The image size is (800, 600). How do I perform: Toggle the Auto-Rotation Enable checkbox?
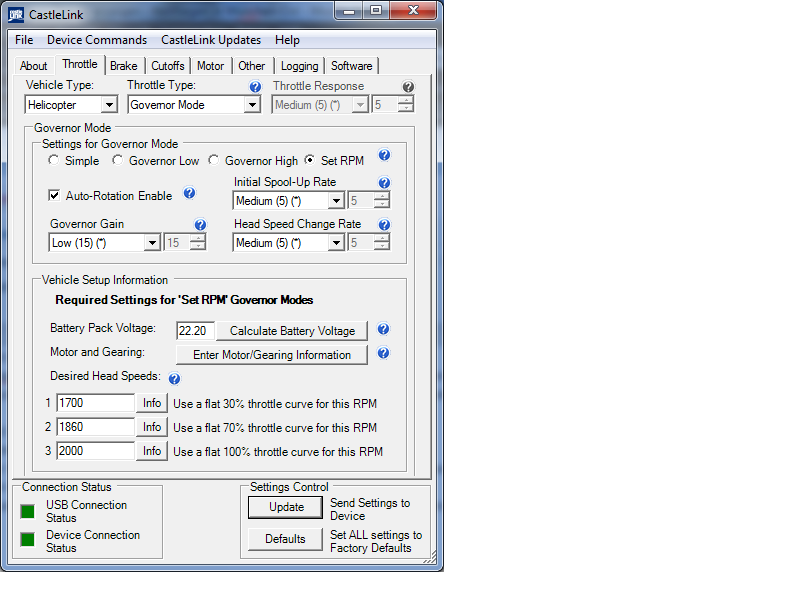(x=54, y=195)
